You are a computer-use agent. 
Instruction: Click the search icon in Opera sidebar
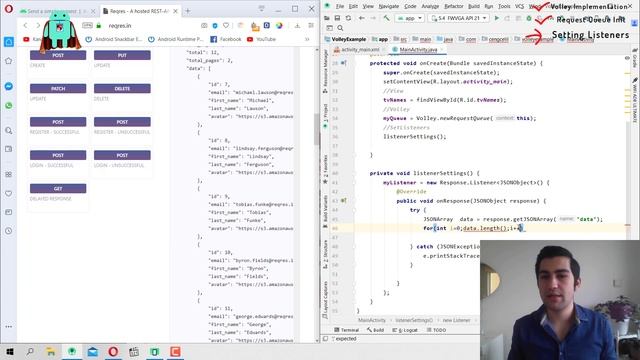pyautogui.click(x=9, y=131)
